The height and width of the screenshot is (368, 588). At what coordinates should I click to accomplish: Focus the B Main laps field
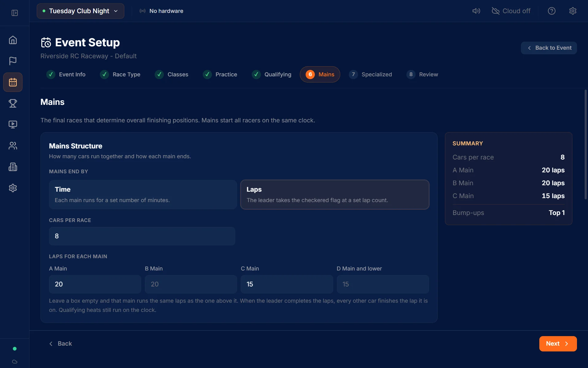(x=191, y=284)
